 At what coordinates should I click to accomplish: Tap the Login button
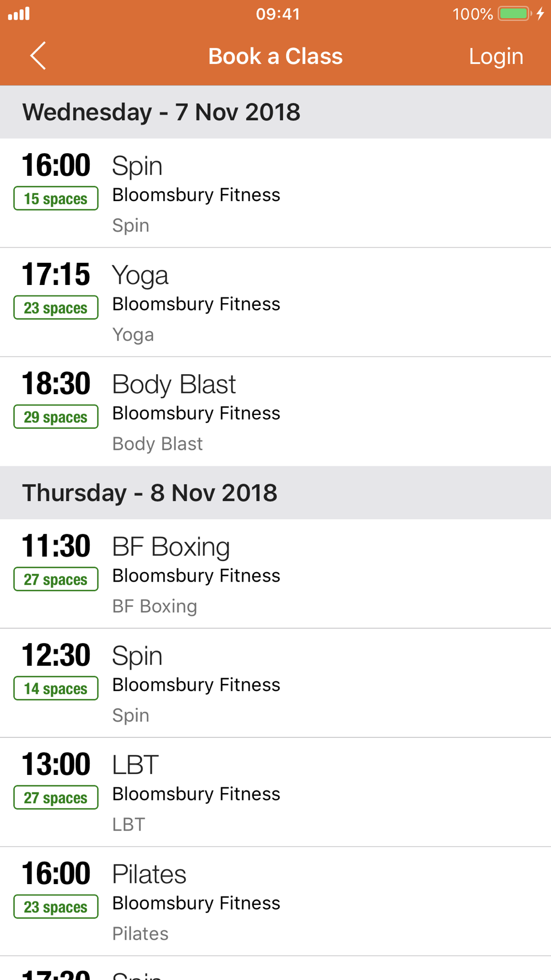(495, 56)
